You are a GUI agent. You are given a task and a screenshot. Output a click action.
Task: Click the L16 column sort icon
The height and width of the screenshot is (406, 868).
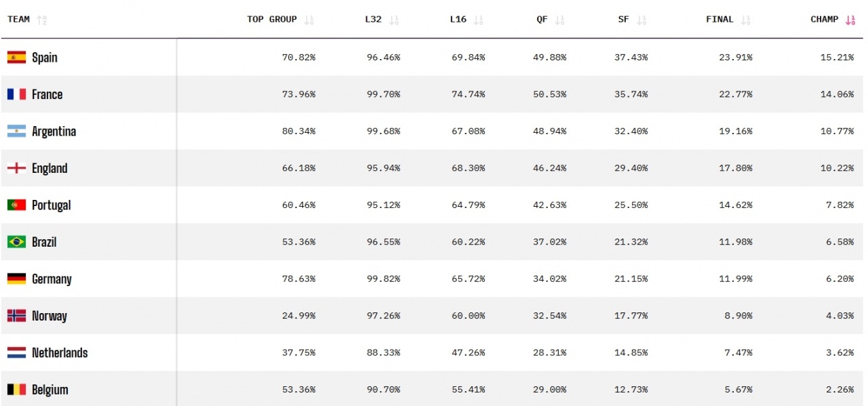(479, 20)
